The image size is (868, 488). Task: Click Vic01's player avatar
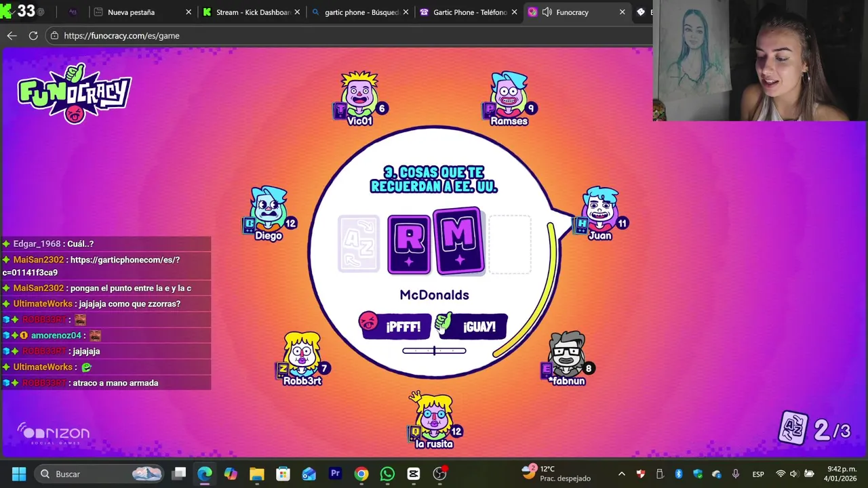pos(359,94)
